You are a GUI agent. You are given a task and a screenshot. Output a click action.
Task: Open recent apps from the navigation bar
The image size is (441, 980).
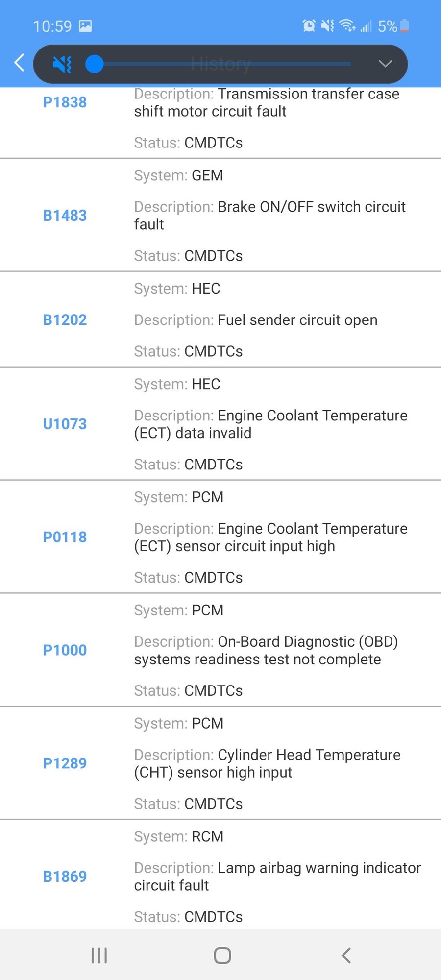point(99,955)
